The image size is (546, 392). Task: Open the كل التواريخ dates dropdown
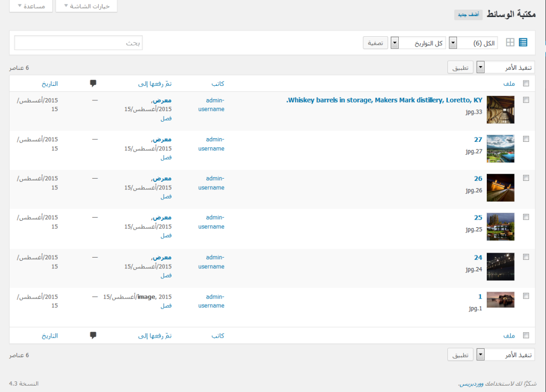click(x=423, y=42)
